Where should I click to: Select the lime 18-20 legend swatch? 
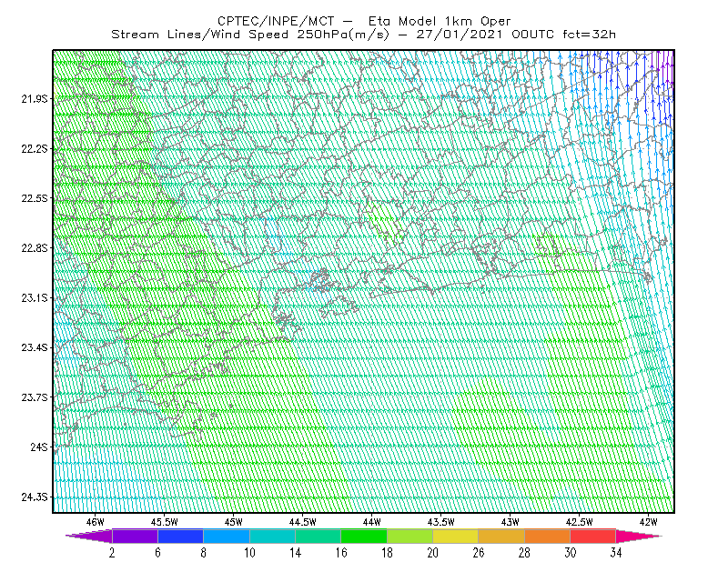410,536
